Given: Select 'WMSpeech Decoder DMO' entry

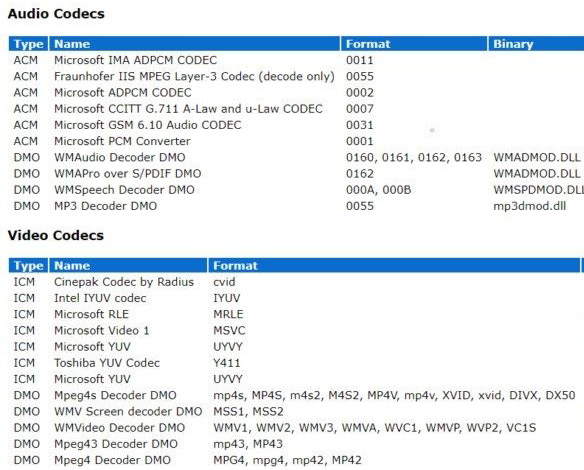Looking at the screenshot, I should [124, 190].
